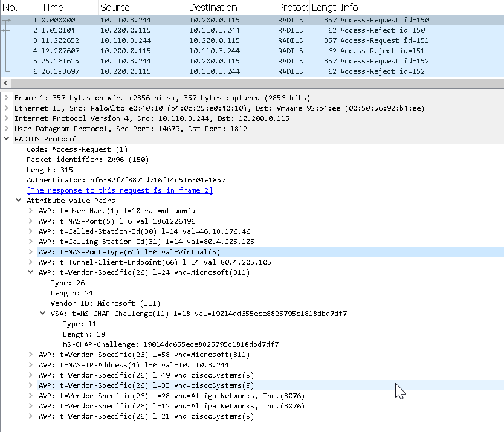Select packet 2 Access-Reject id=150
Screen dimensions: 504x432
coord(242,30)
